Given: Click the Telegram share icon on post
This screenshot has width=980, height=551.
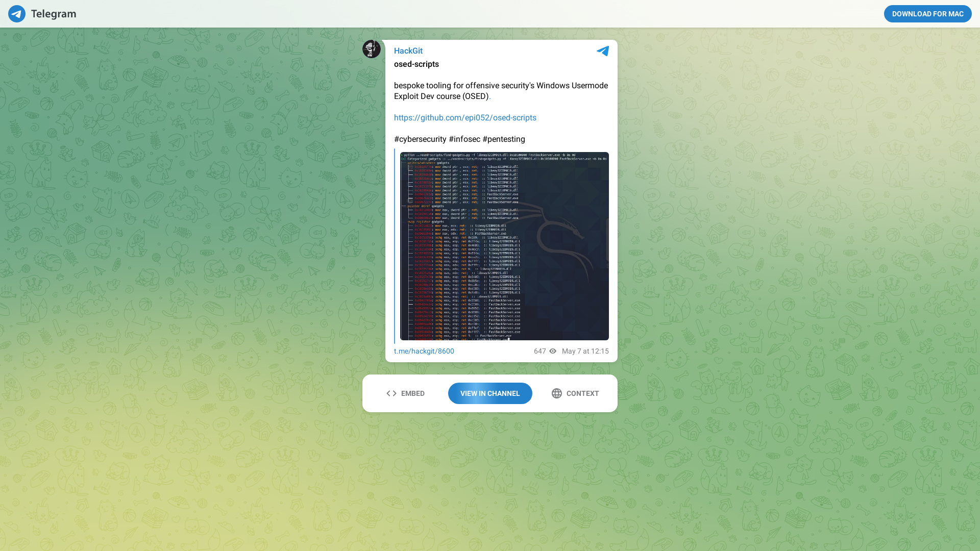Looking at the screenshot, I should (602, 51).
